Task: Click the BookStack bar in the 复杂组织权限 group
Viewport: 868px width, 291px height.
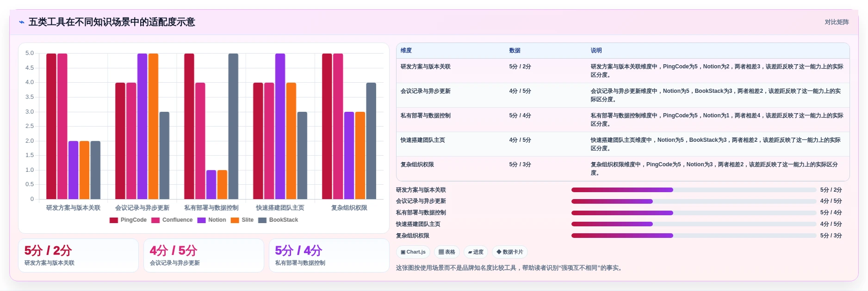Action: (371, 141)
